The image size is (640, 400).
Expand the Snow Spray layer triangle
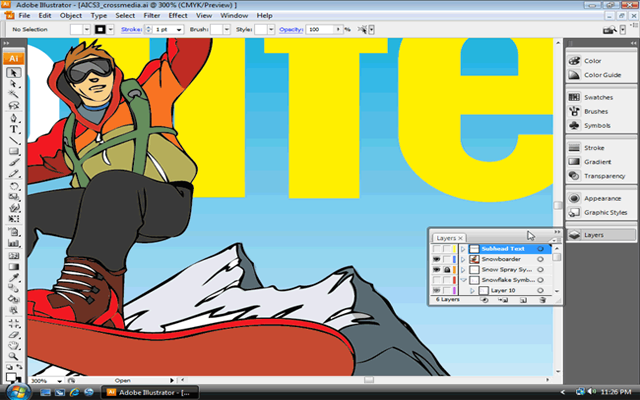[x=463, y=270]
